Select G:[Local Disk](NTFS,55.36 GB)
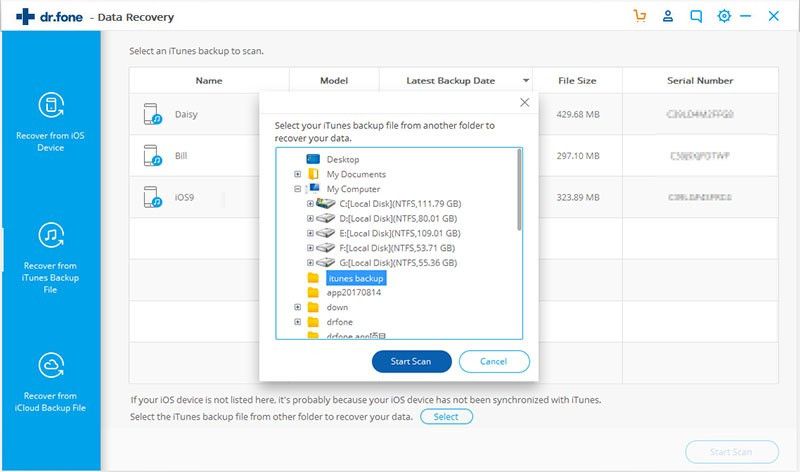Viewport: 800px width, 472px height. pyautogui.click(x=398, y=263)
